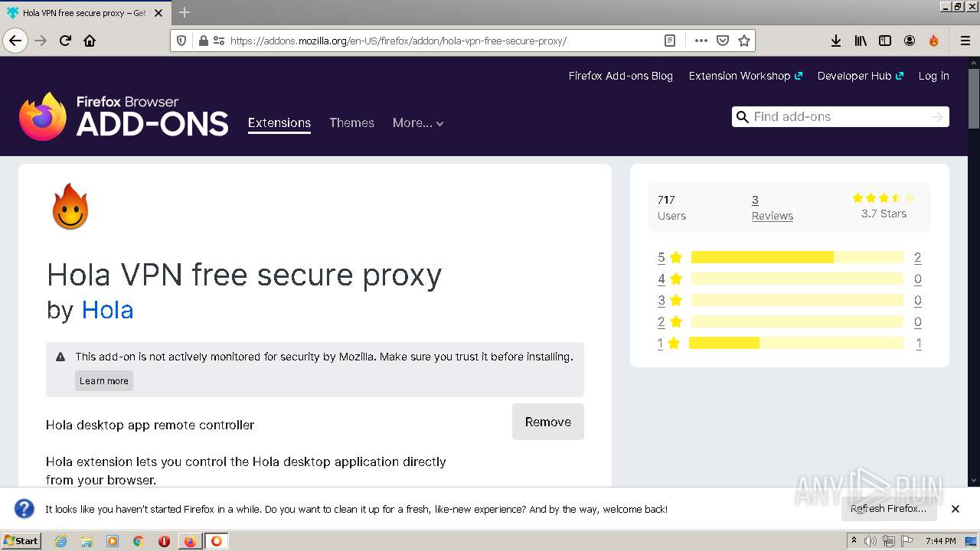Open a new tab

point(185,12)
